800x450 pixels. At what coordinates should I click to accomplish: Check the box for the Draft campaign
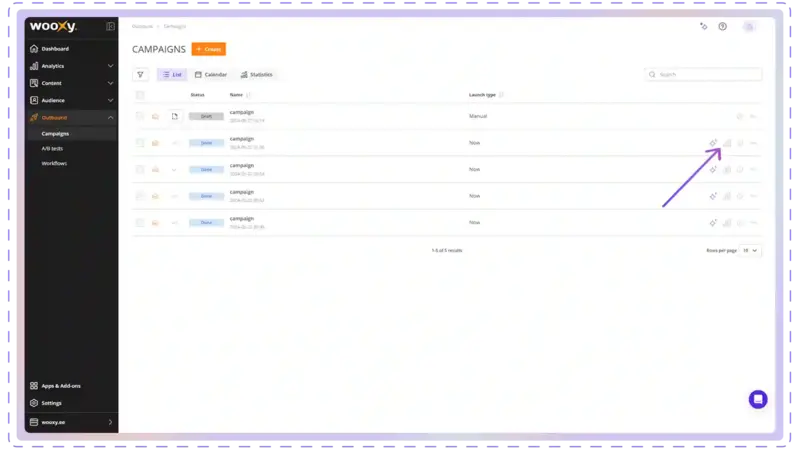pos(140,117)
